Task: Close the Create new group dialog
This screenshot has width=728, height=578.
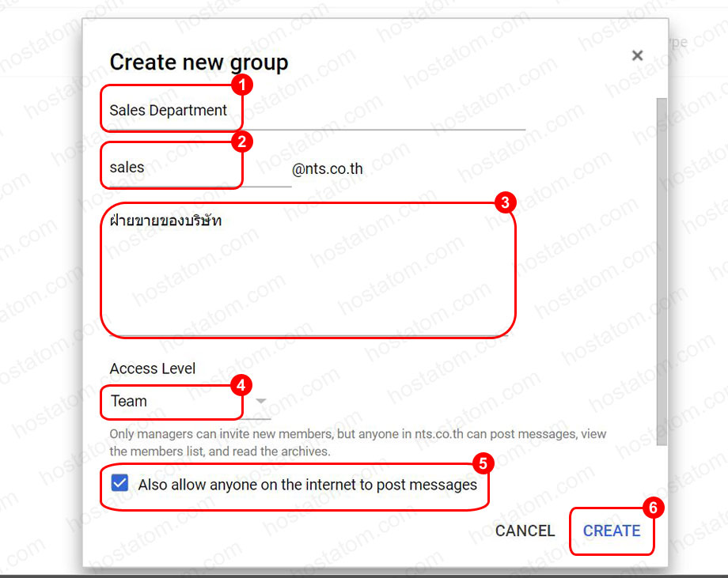Action: coord(637,55)
